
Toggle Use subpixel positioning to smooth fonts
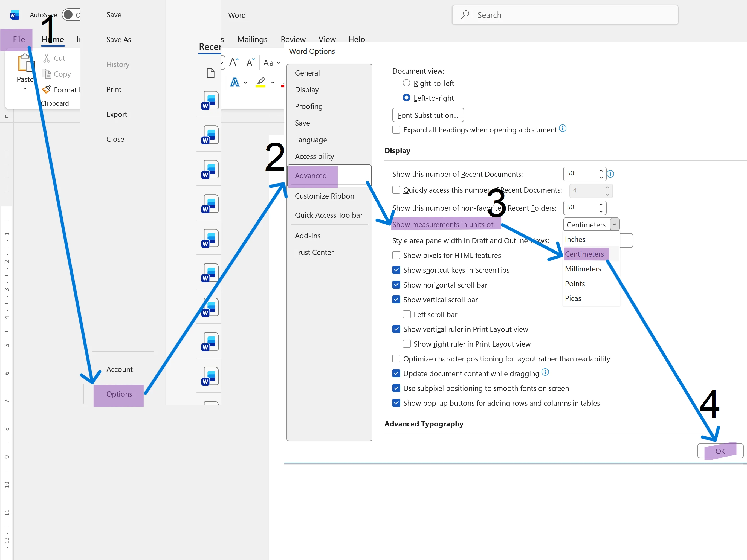click(396, 388)
